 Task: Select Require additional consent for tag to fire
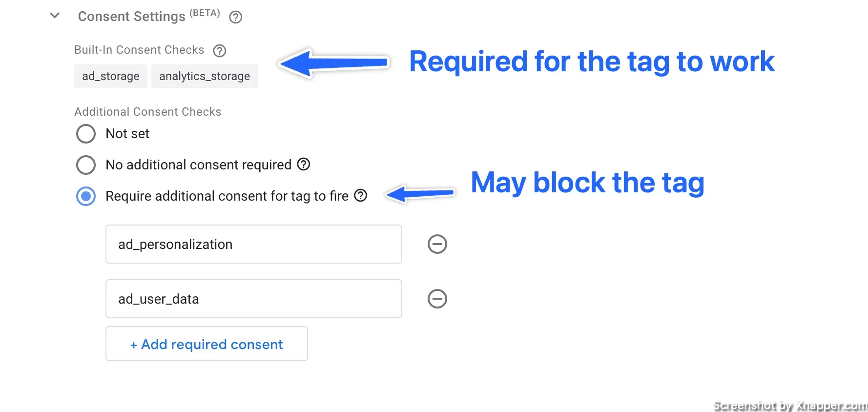point(86,196)
